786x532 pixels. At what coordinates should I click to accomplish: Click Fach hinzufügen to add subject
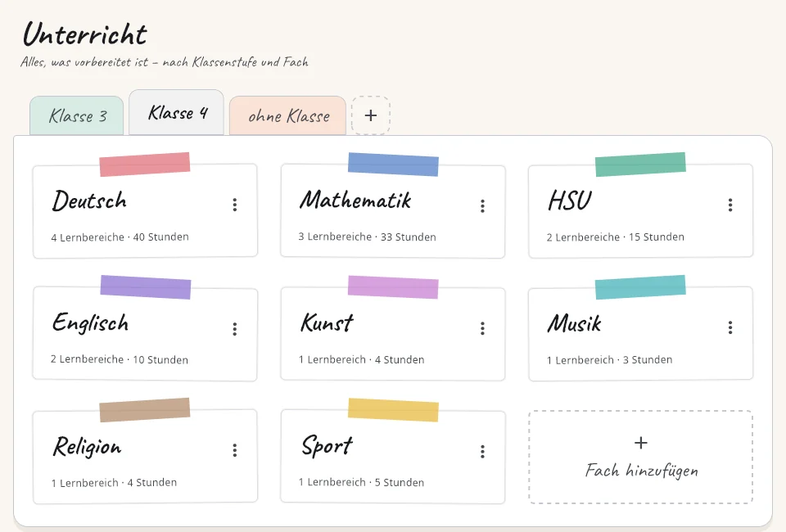pos(640,457)
